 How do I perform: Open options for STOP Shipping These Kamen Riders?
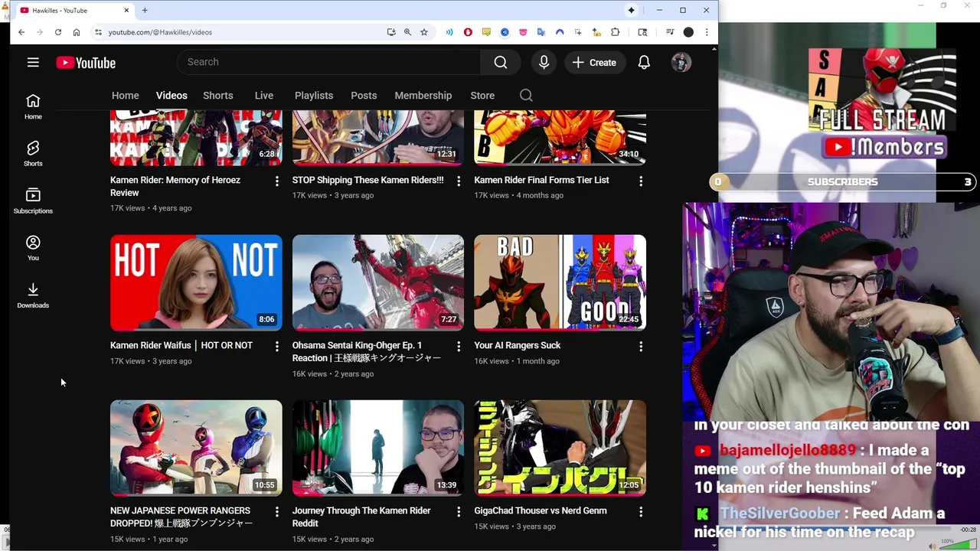pyautogui.click(x=459, y=181)
